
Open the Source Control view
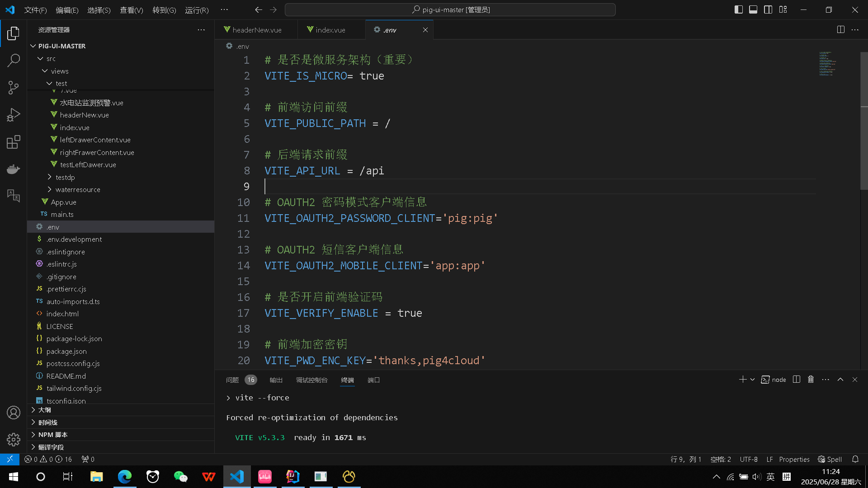[x=14, y=87]
